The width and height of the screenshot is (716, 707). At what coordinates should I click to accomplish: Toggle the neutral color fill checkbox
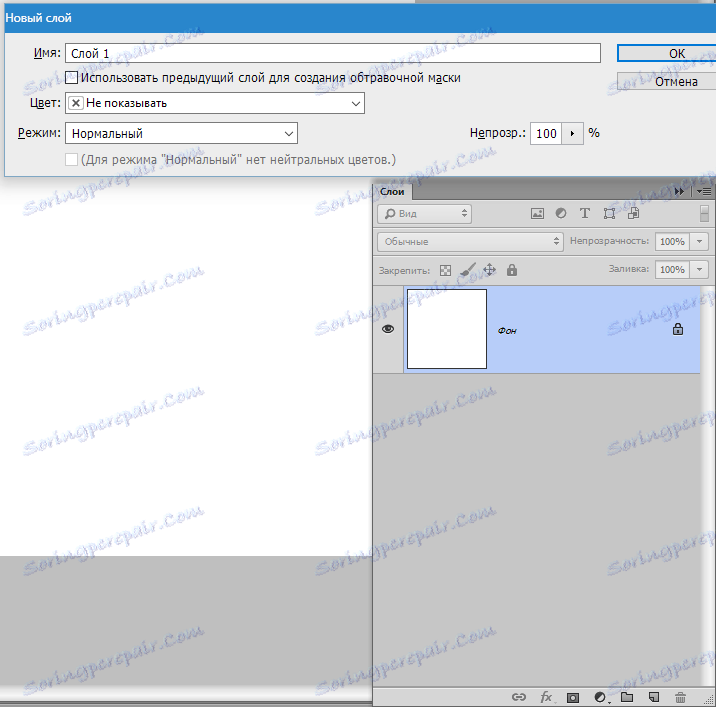[71, 159]
